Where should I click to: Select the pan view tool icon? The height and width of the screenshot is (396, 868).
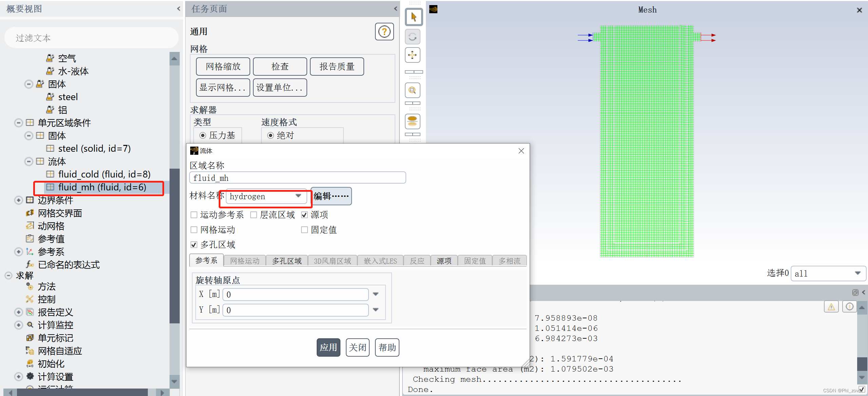pyautogui.click(x=413, y=55)
